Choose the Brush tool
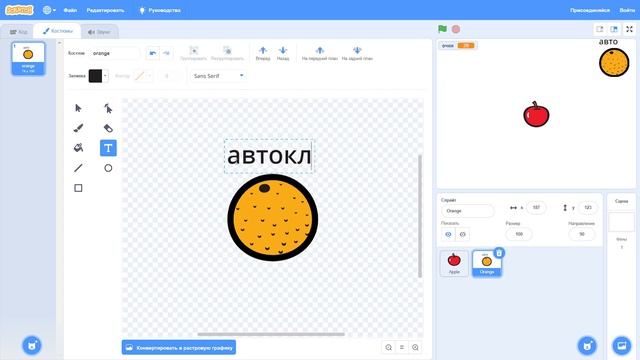The height and width of the screenshot is (360, 640). tap(78, 128)
